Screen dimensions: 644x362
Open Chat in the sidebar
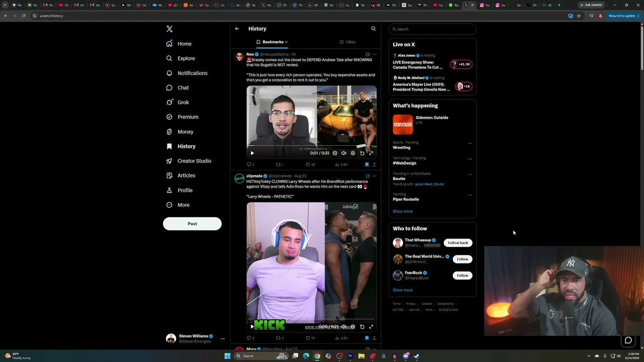178,87
